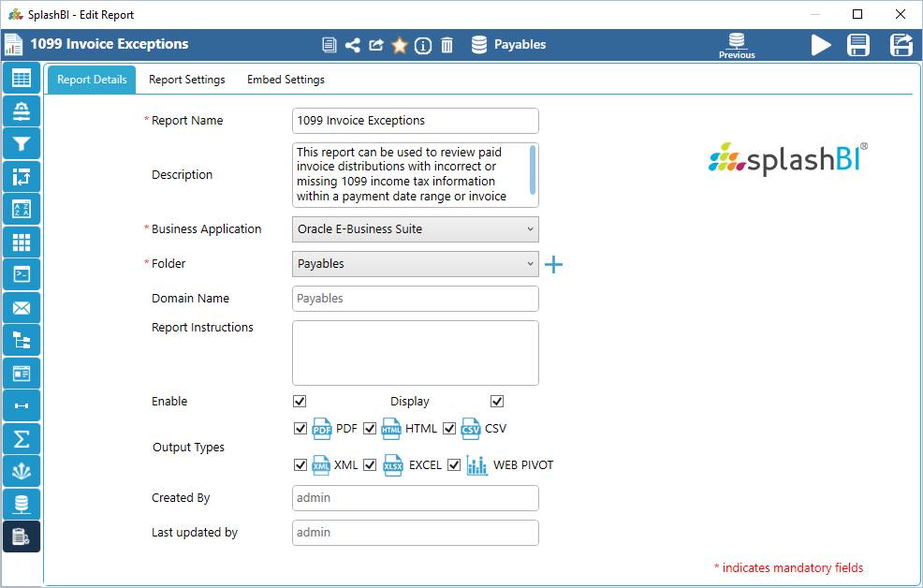Uncheck the CSV output type
923x588 pixels.
[449, 429]
